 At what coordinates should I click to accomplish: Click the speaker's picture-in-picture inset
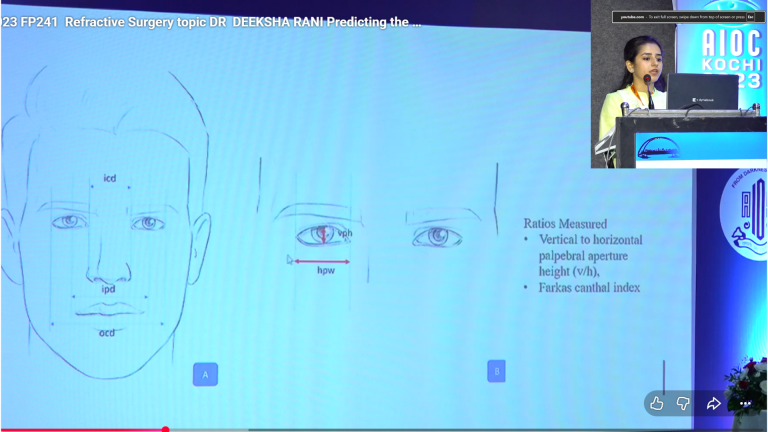pos(679,84)
